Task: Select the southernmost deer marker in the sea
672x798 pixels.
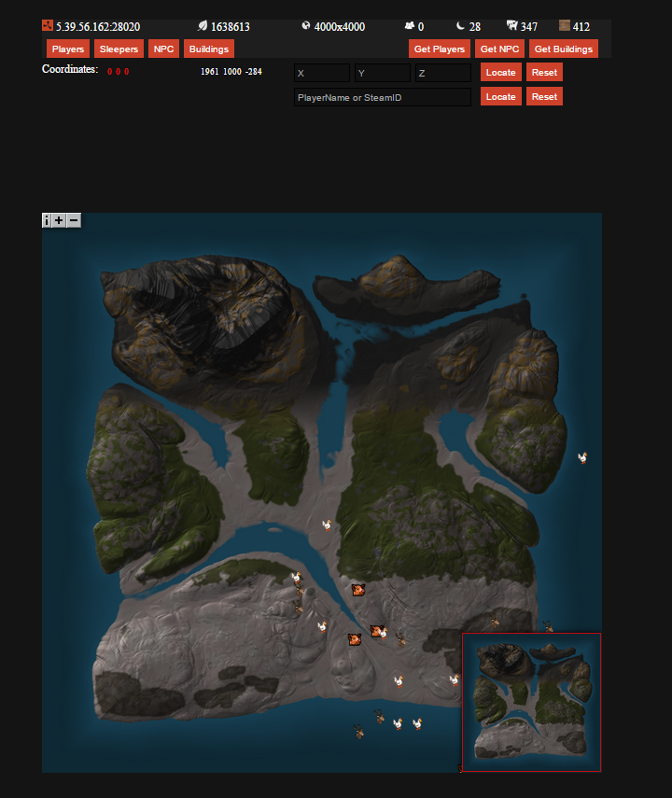Action: tap(359, 732)
